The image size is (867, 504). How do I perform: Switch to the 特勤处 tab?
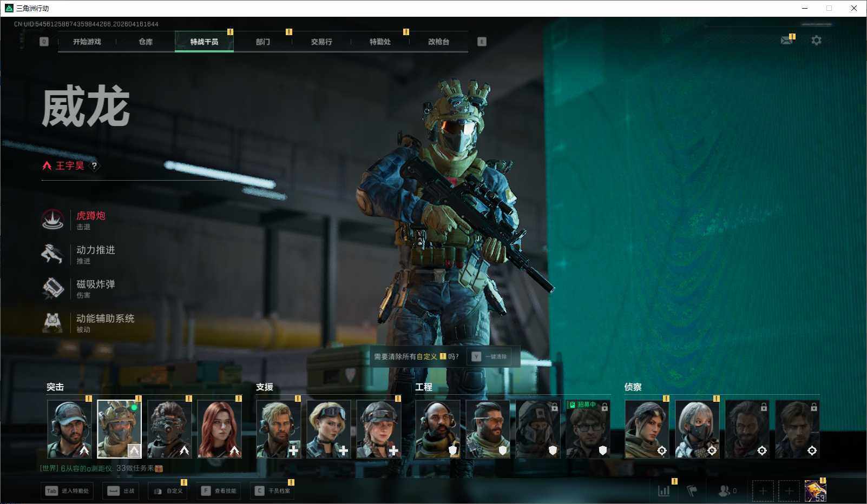click(x=380, y=42)
